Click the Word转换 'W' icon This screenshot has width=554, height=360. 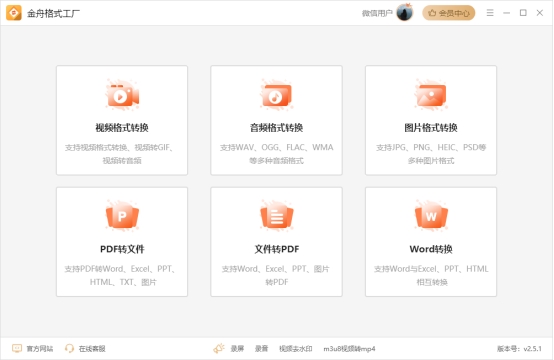point(431,216)
